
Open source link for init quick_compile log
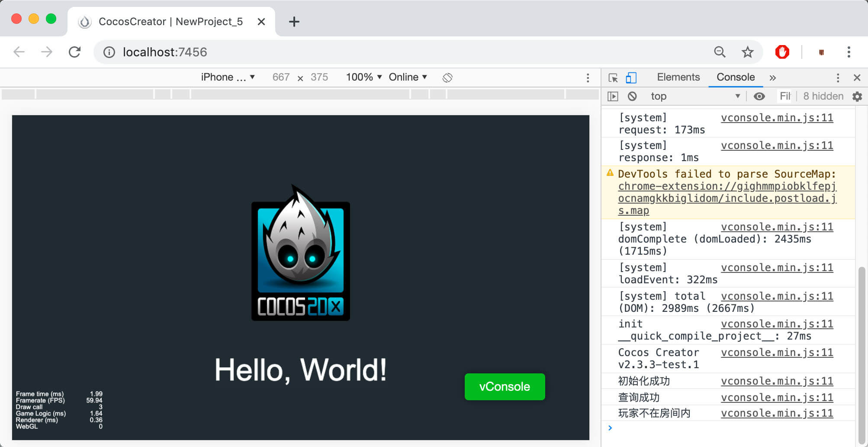point(777,324)
